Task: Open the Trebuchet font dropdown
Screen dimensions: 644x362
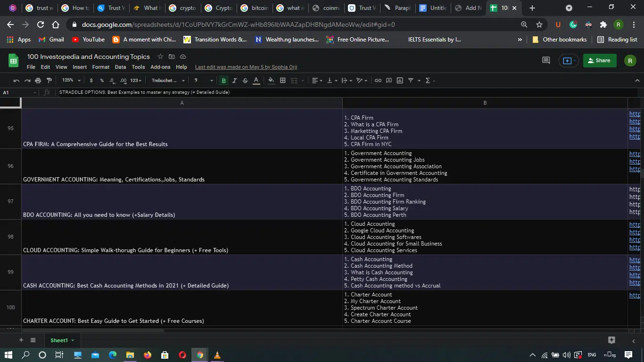Action: pyautogui.click(x=168, y=81)
